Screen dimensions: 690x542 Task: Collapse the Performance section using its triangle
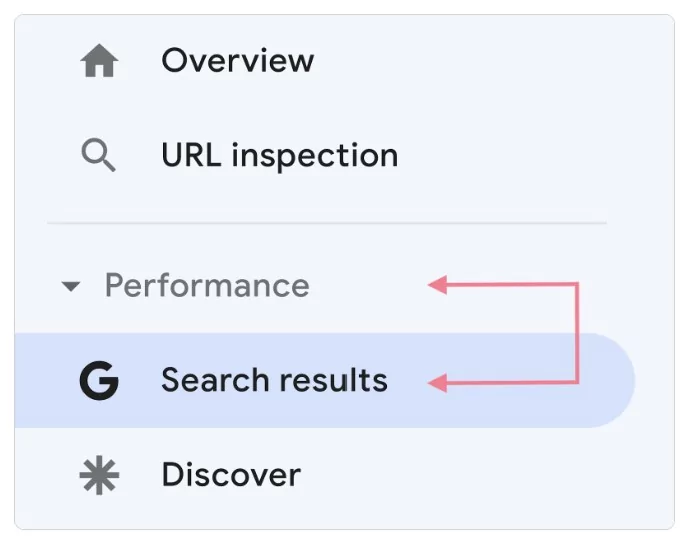point(70,287)
